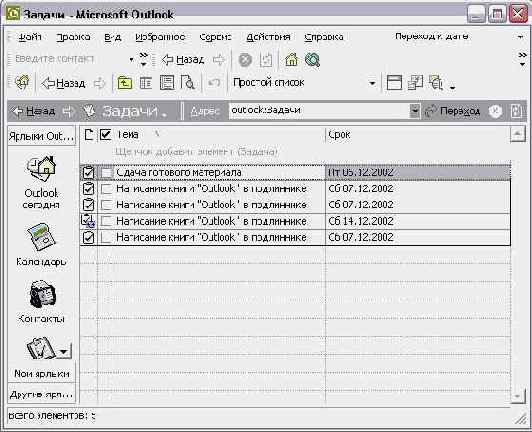Open the Мои ярлыки group
This screenshot has height=432, width=532.
(x=42, y=374)
